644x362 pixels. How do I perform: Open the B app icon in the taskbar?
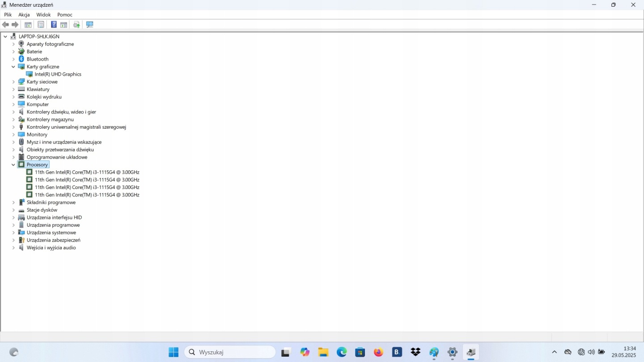click(397, 352)
